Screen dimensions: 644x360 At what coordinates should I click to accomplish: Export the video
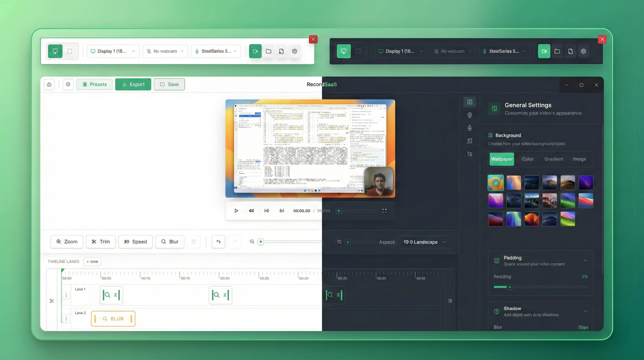[x=133, y=84]
